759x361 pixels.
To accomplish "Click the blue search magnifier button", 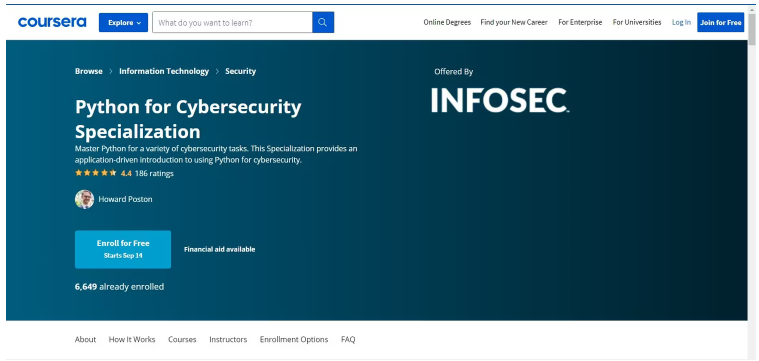I will point(323,22).
